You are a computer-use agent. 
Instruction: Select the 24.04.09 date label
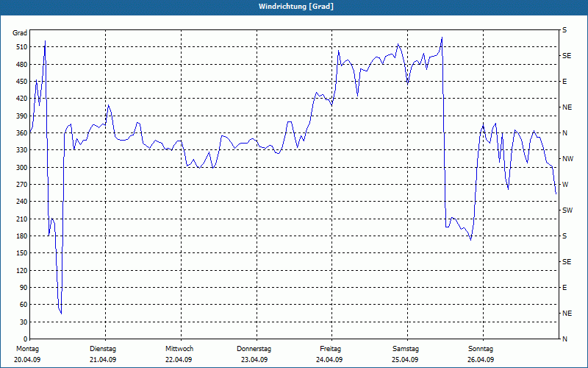click(329, 360)
